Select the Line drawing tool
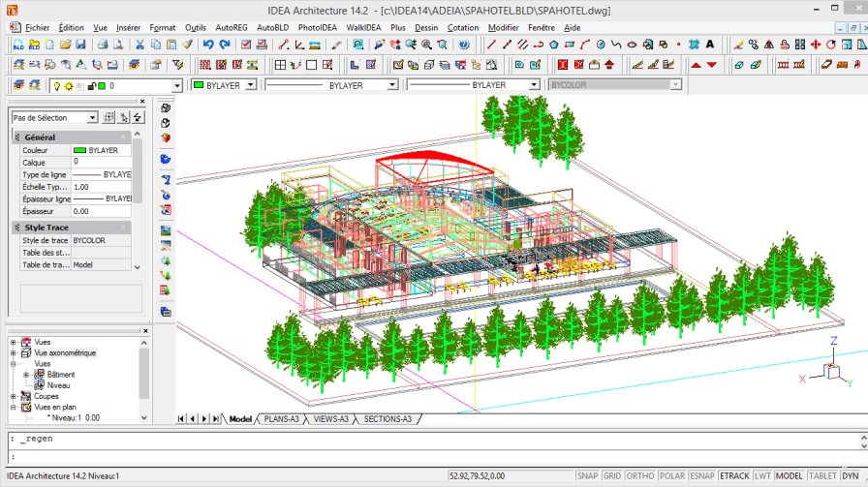Image resolution: width=868 pixels, height=487 pixels. (491, 45)
